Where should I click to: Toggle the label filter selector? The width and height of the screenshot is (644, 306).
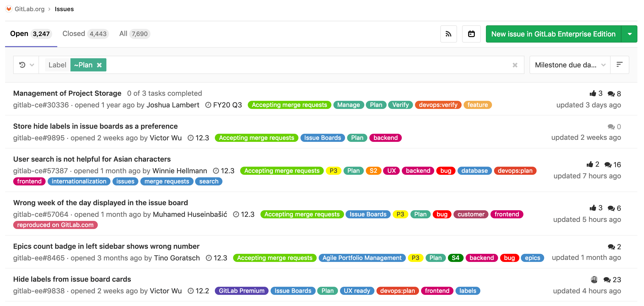tap(57, 65)
